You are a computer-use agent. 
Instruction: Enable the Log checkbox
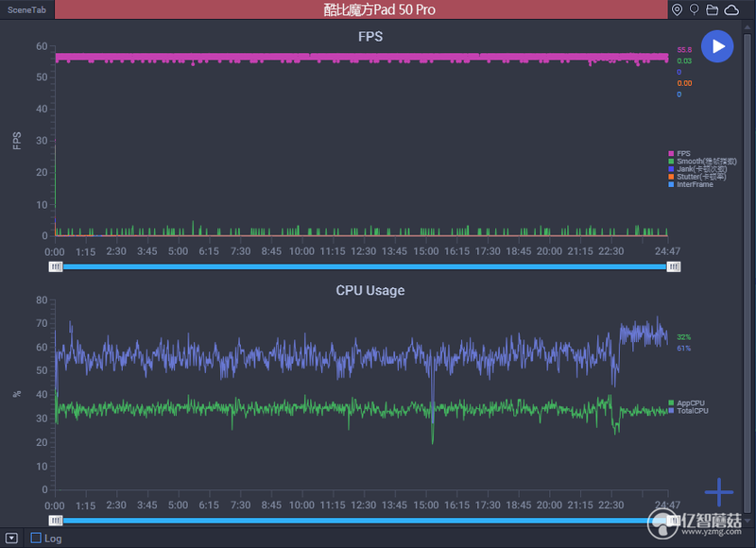coord(36,538)
